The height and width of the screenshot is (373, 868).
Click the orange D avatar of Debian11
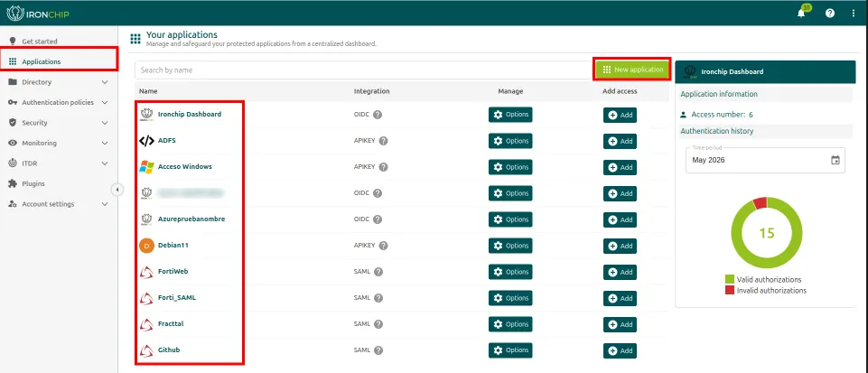point(146,245)
